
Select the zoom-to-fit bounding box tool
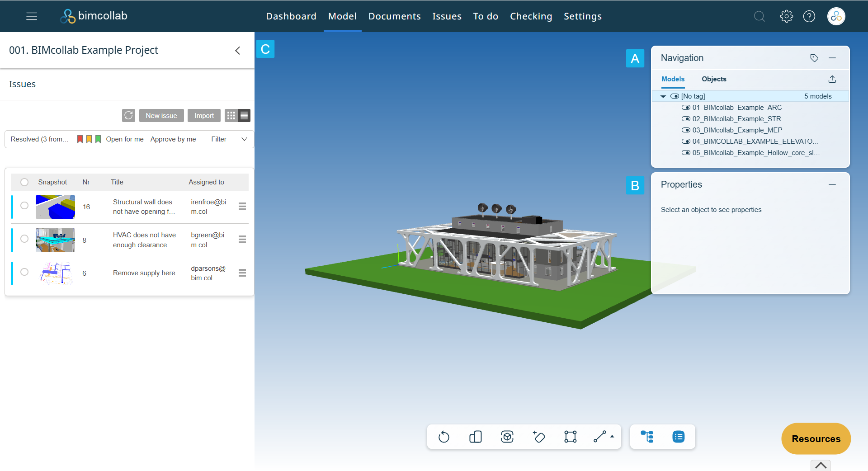[571, 437]
